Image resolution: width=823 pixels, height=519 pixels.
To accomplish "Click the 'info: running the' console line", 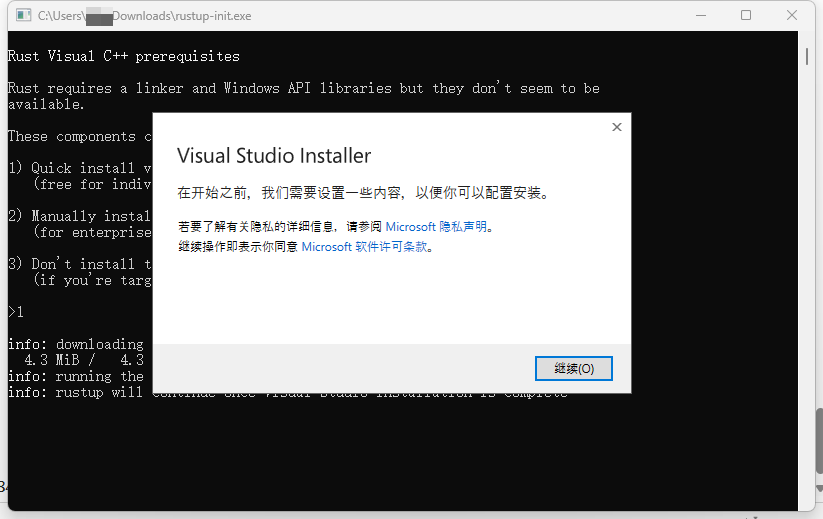I will point(76,376).
